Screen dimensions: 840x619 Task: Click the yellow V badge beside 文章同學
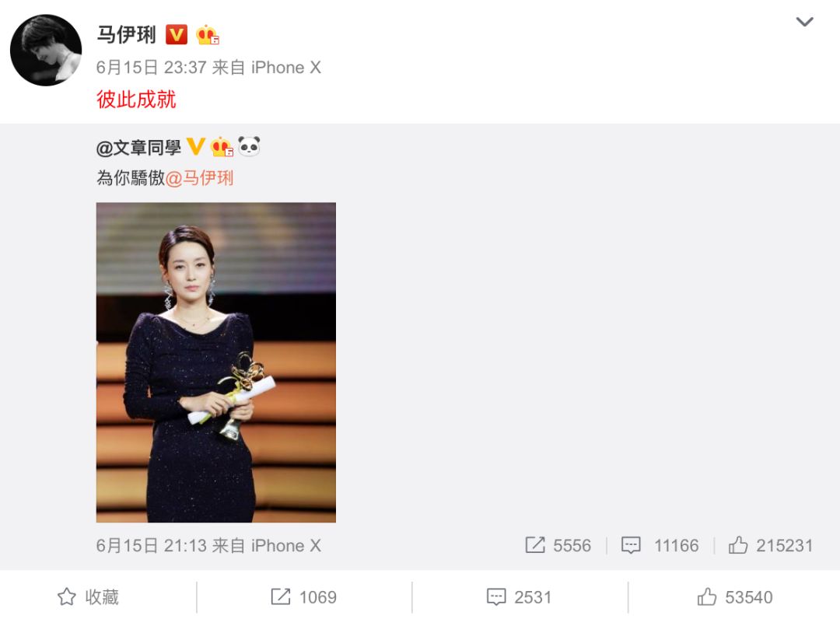[x=195, y=146]
